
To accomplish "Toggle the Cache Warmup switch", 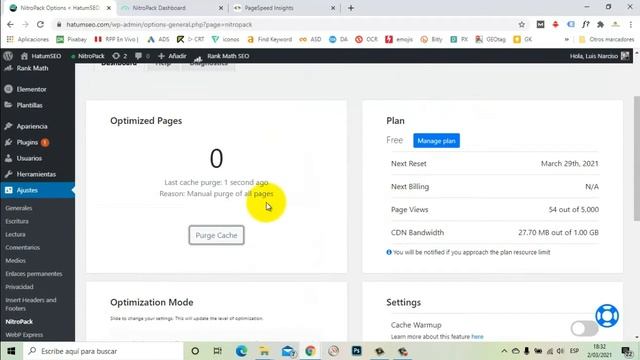I will pyautogui.click(x=584, y=328).
